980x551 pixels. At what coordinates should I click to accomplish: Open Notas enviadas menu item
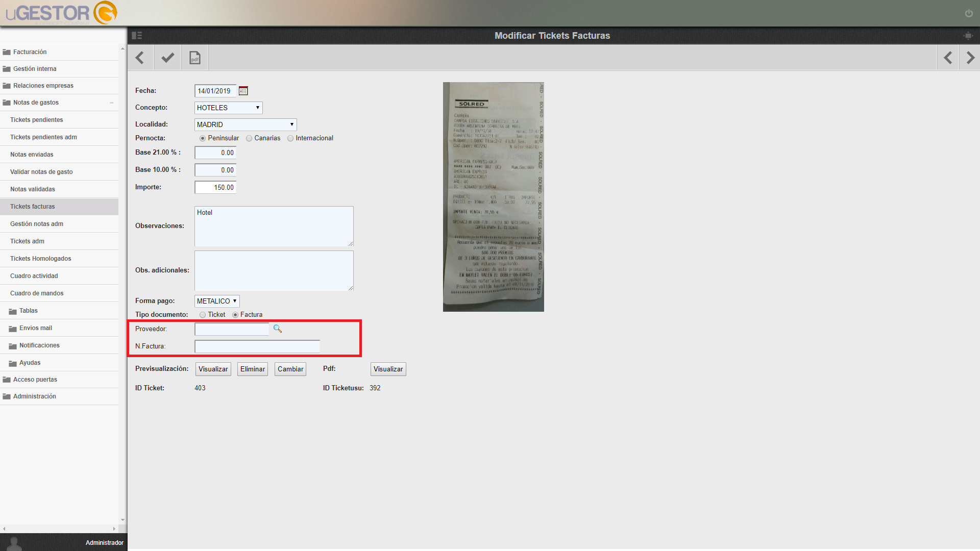59,155
